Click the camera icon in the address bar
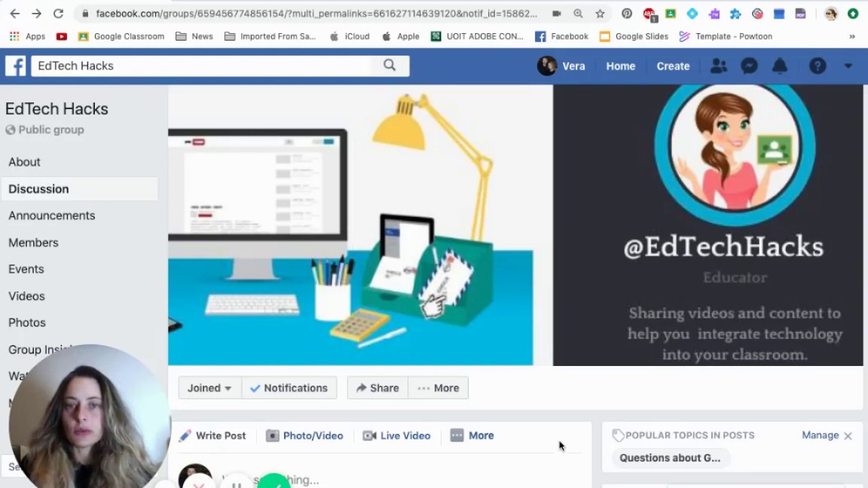Image resolution: width=868 pixels, height=488 pixels. click(556, 14)
